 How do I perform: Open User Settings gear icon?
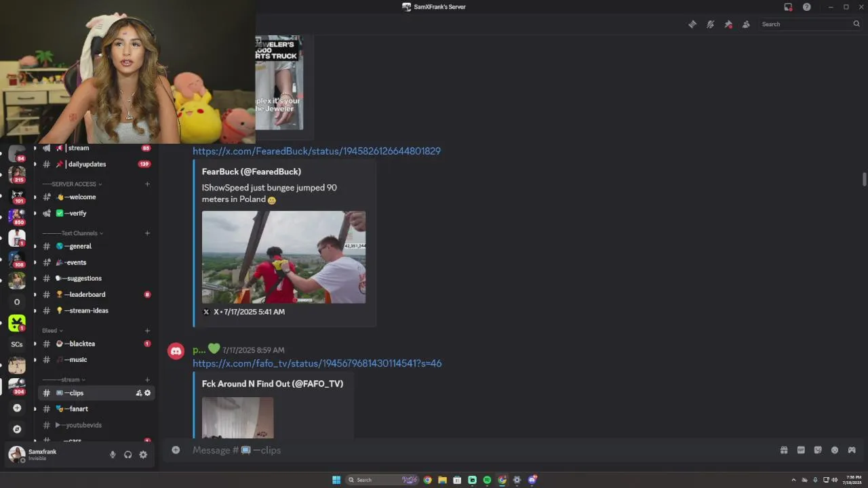click(143, 455)
